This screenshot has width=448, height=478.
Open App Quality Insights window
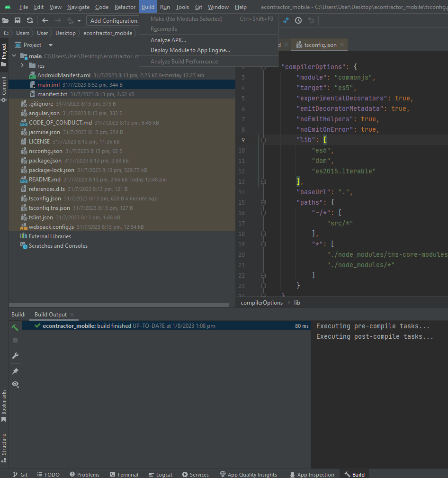coord(248,474)
